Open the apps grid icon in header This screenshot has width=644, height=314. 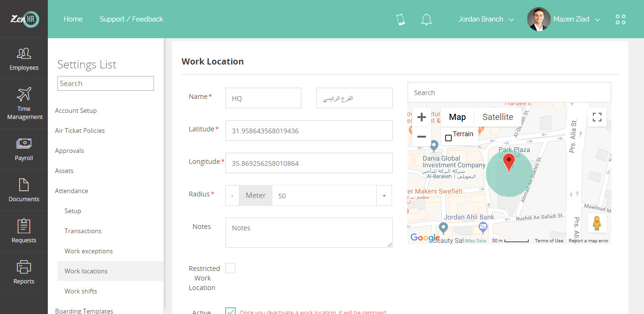click(x=621, y=19)
